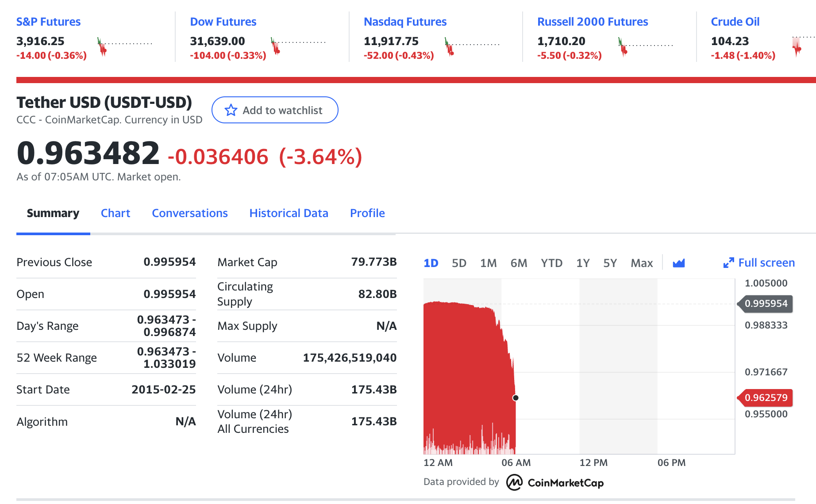Select the 6M chart range

click(519, 263)
